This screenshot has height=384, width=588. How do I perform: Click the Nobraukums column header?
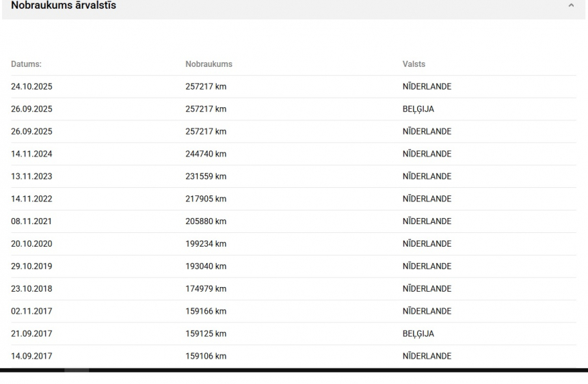[209, 64]
